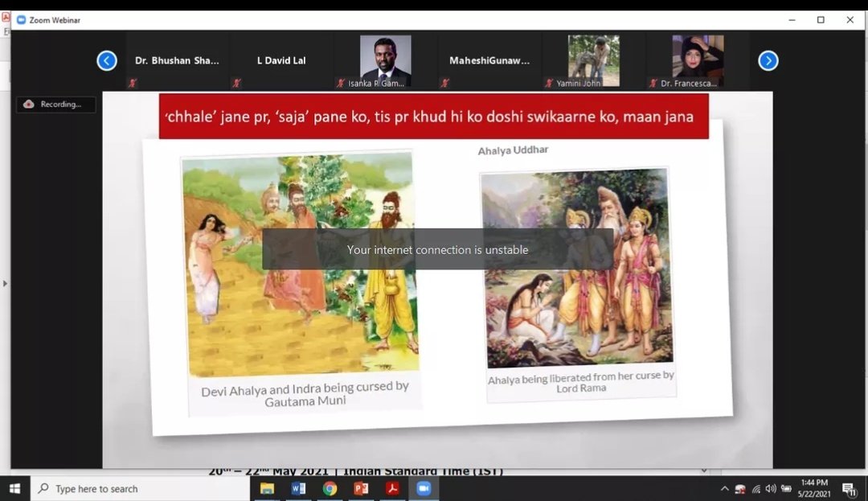Open Microsoft Word from the taskbar

click(x=298, y=488)
